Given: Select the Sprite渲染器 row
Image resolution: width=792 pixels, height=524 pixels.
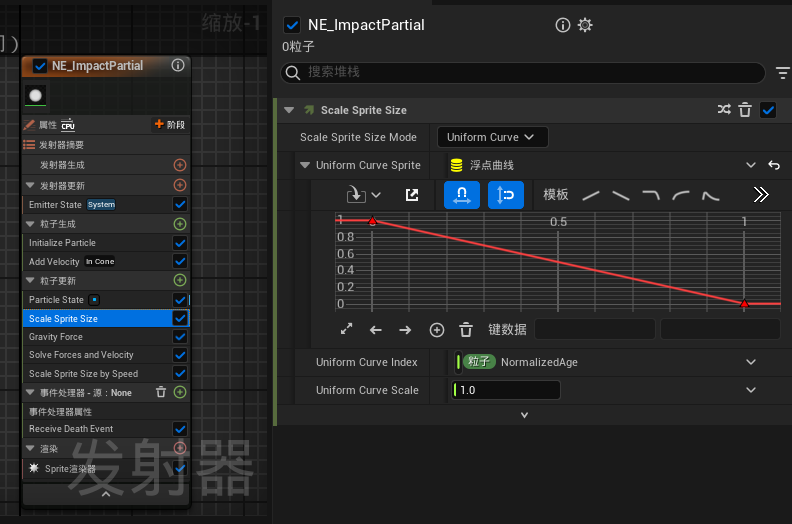Looking at the screenshot, I should pos(106,468).
